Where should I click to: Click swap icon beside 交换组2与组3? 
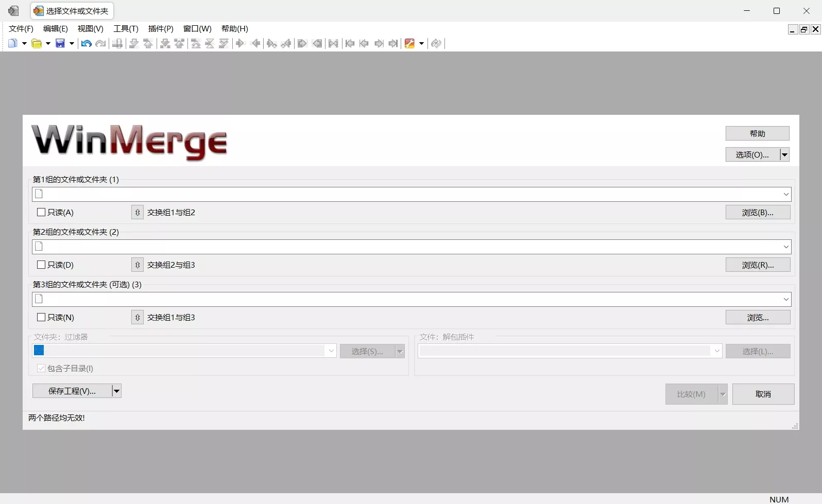[138, 265]
